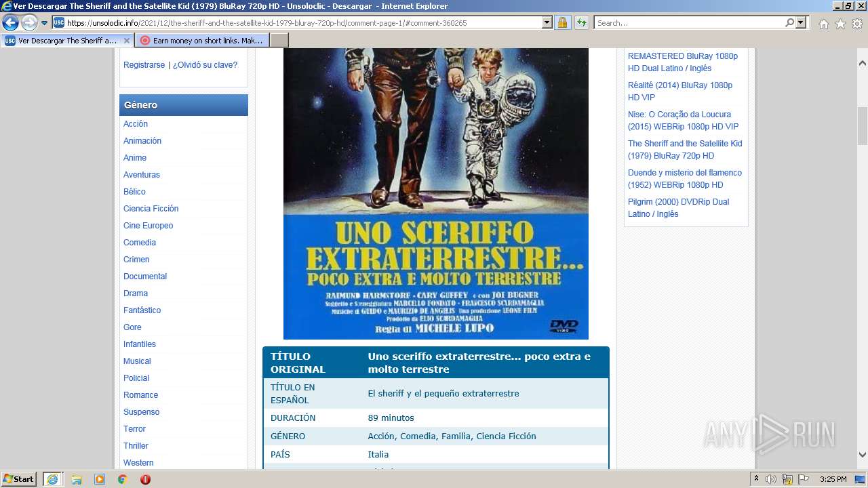Screen dimensions: 868x488
Task: Open the Musical genre link
Action: coord(137,361)
